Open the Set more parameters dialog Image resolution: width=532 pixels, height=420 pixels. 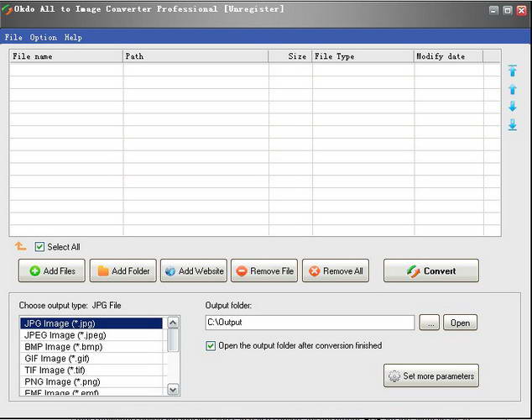pos(431,375)
